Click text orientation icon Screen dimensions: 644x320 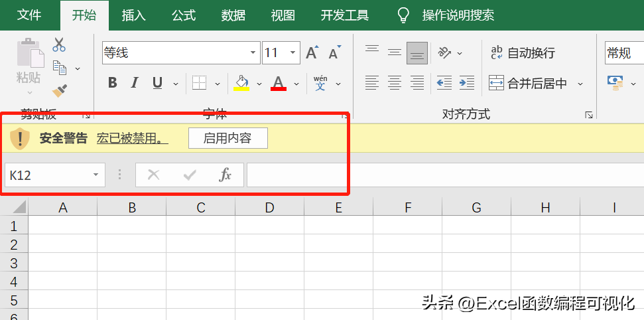pos(445,52)
